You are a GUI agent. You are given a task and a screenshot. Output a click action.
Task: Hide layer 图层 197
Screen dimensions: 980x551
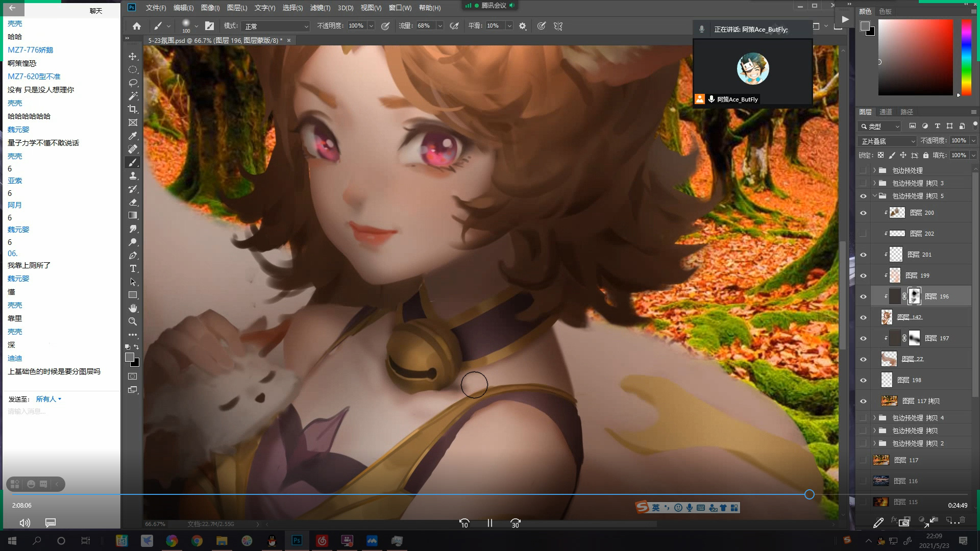[x=863, y=339]
